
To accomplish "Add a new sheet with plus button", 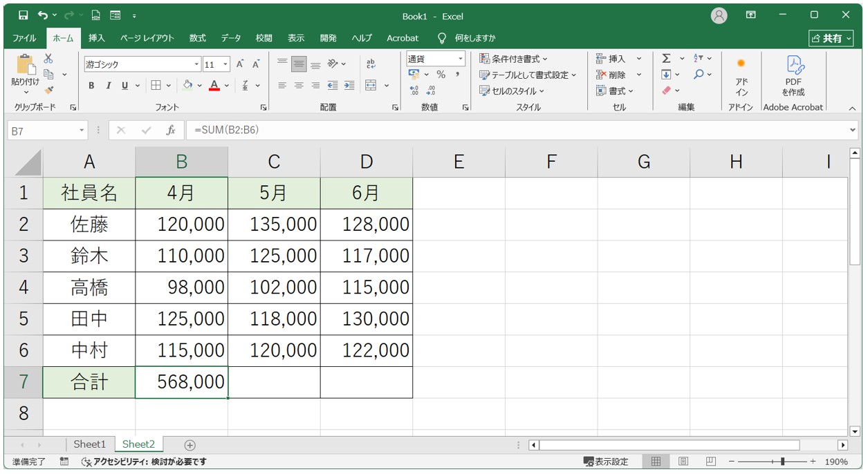I will [190, 445].
